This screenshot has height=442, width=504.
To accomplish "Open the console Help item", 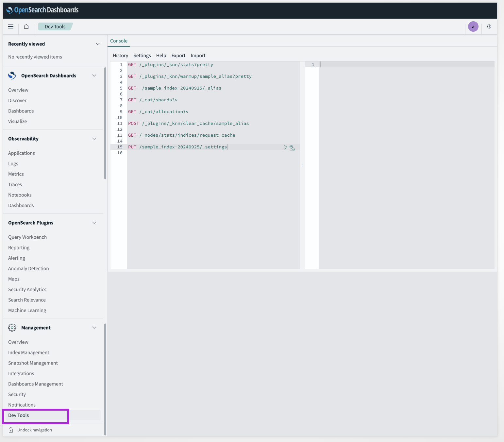I will coord(161,56).
